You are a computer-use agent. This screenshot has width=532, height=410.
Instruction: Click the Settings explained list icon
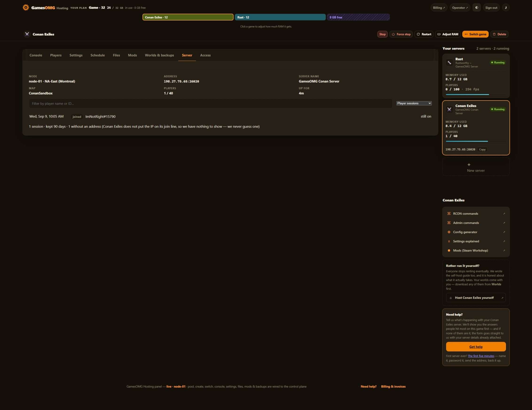pyautogui.click(x=449, y=242)
